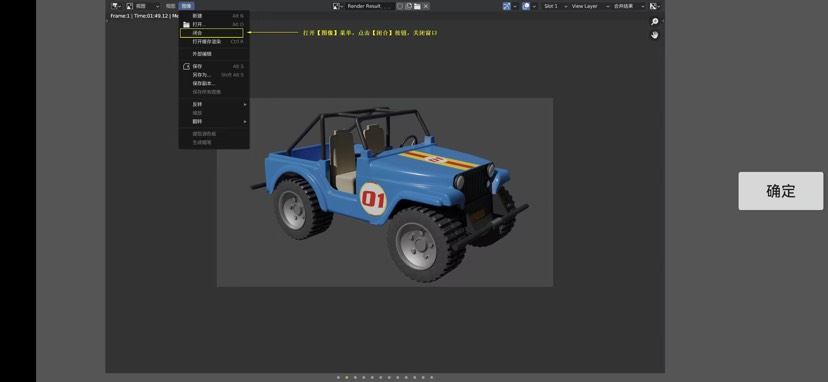Click the Frame:1 Time:01:49.12 info text
This screenshot has height=382, width=828.
(x=144, y=16)
